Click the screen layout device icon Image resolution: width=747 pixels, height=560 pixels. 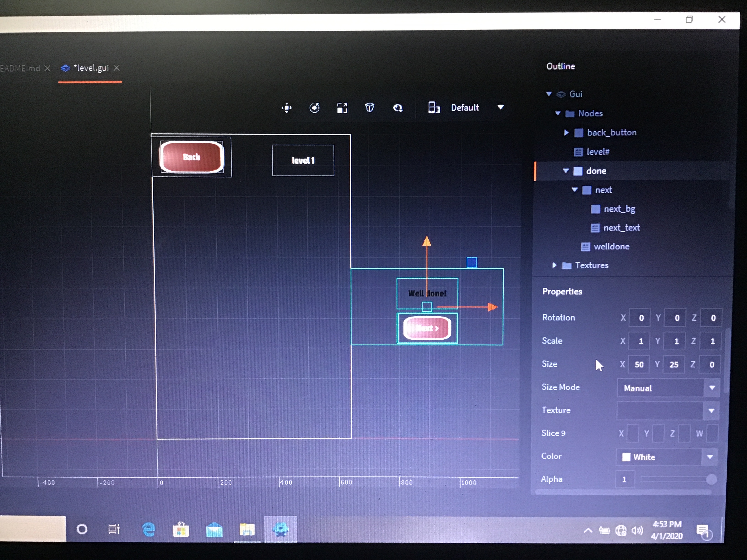tap(434, 108)
